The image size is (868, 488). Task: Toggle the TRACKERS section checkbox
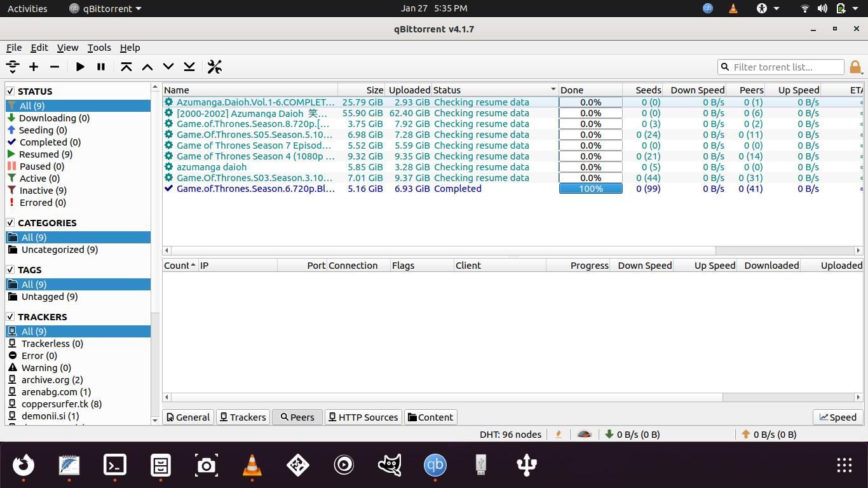pyautogui.click(x=10, y=317)
